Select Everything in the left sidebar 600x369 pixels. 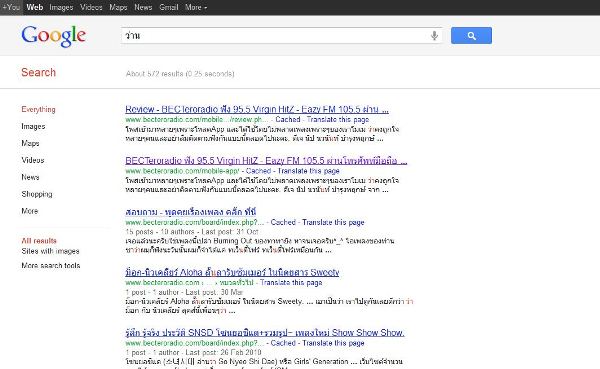click(x=38, y=109)
